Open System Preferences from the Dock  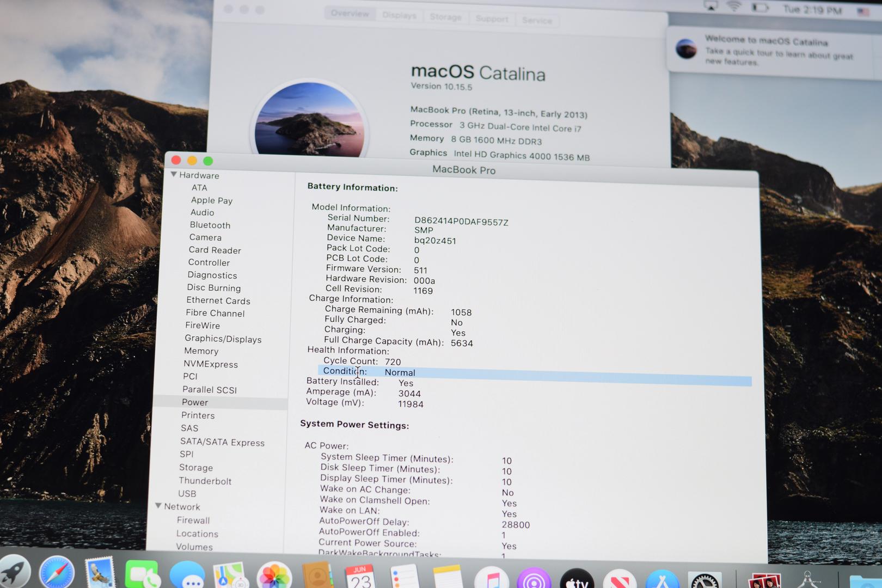coord(705,580)
